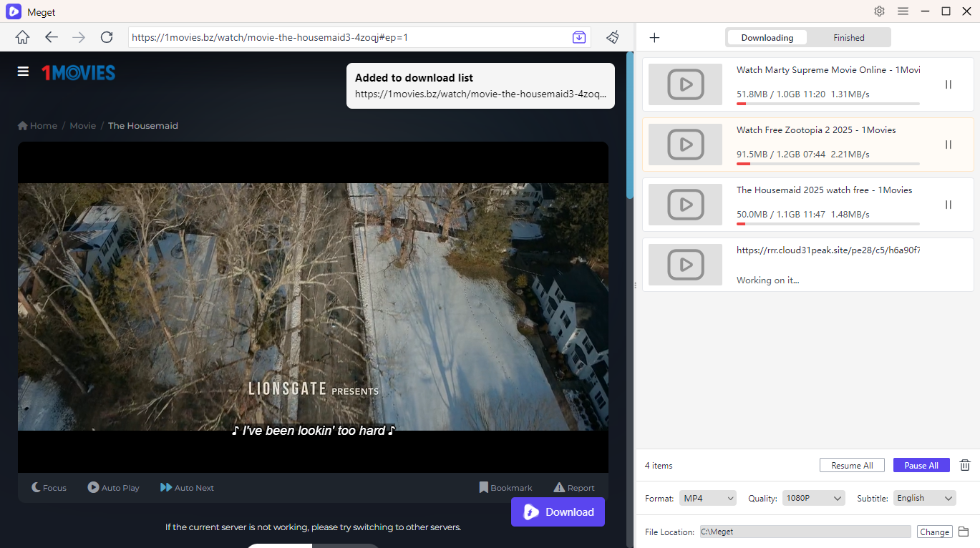Open the Subtitle language dropdown
This screenshot has width=980, height=548.
coord(924,498)
